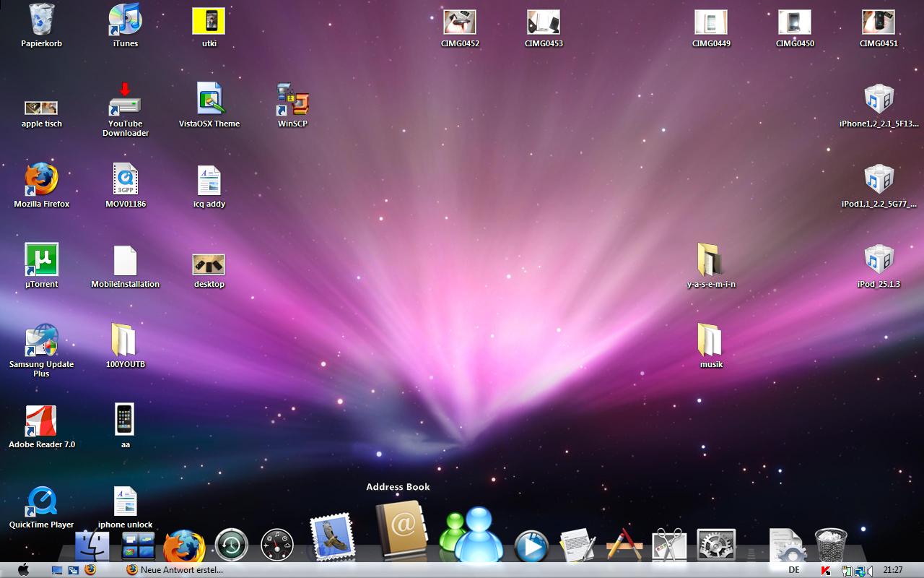Viewport: 924px width, 578px height.
Task: Launch the messenger buddies dock icon
Action: [473, 535]
